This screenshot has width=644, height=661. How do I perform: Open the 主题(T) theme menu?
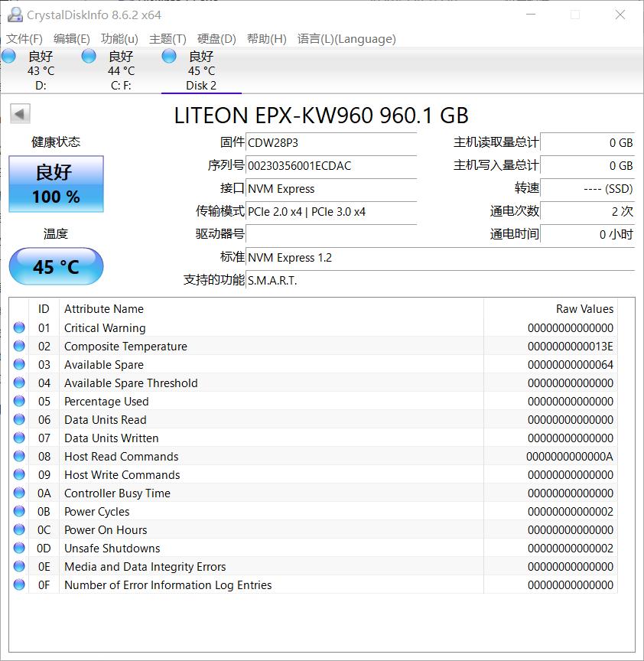point(167,39)
